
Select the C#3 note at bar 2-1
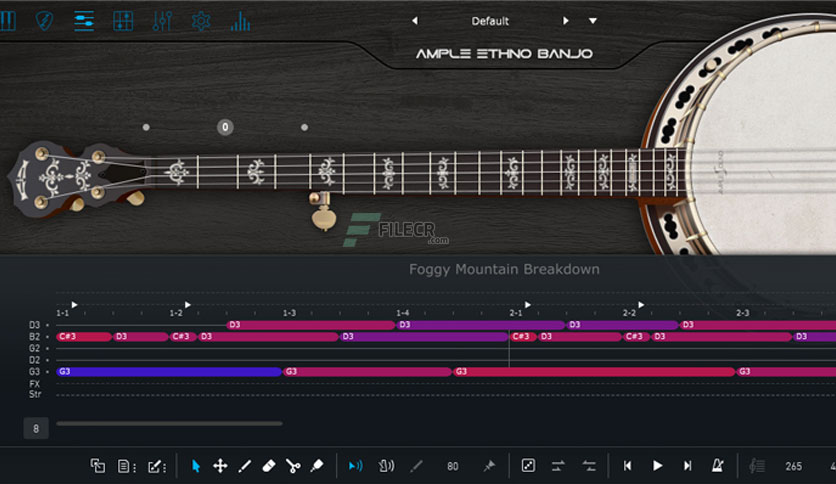pyautogui.click(x=523, y=336)
